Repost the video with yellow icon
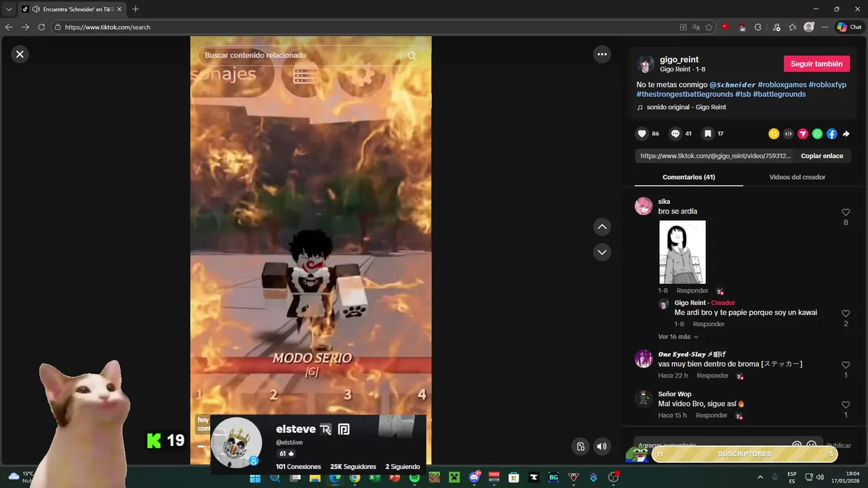 click(x=774, y=134)
